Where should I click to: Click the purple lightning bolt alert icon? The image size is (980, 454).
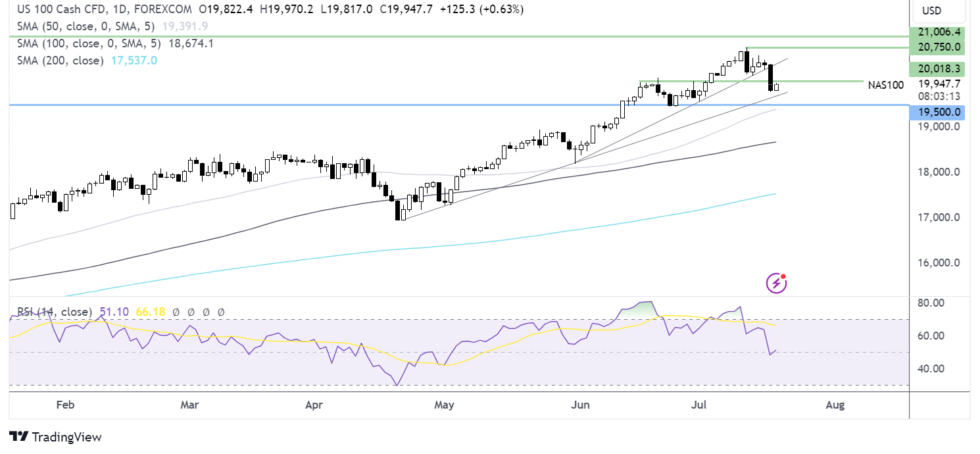777,283
